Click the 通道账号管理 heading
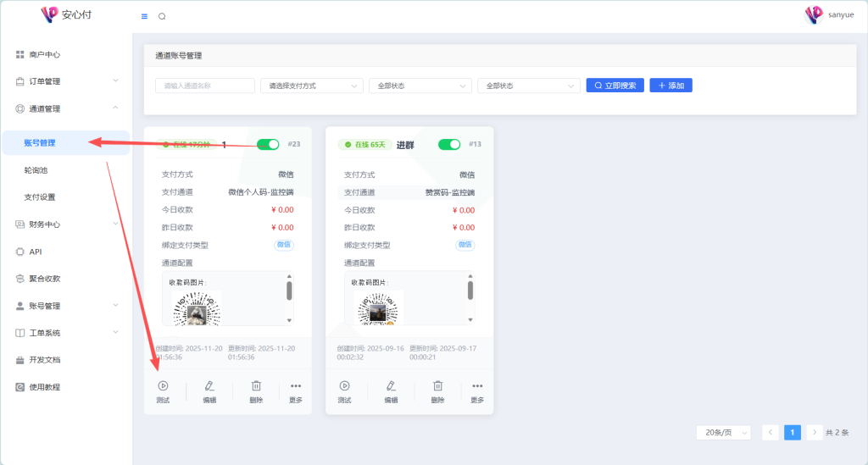 coord(178,55)
